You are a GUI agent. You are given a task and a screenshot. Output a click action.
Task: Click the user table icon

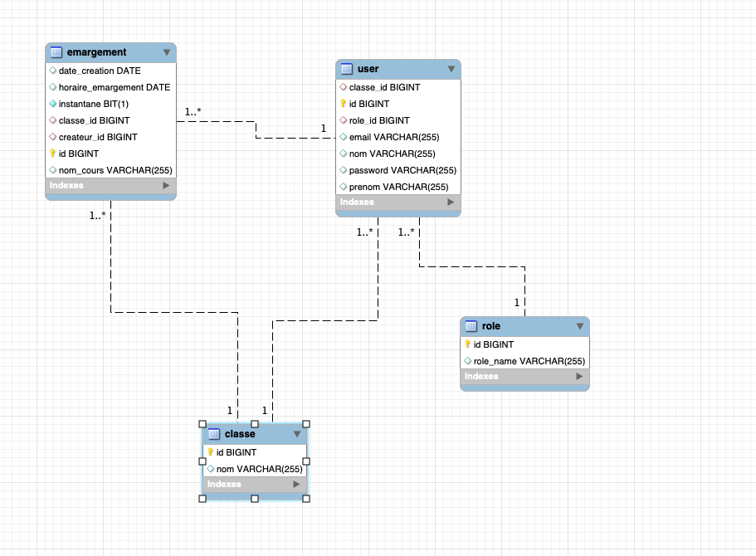(347, 69)
